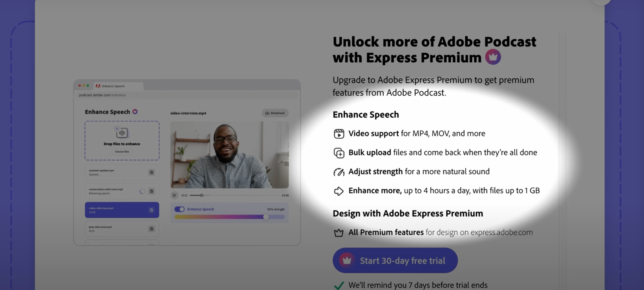644x290 pixels.
Task: Adjust the 90% strength gradient slider handle
Action: tap(266, 217)
